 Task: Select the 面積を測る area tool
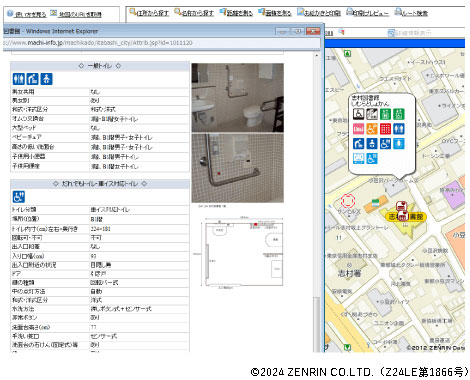pos(275,13)
